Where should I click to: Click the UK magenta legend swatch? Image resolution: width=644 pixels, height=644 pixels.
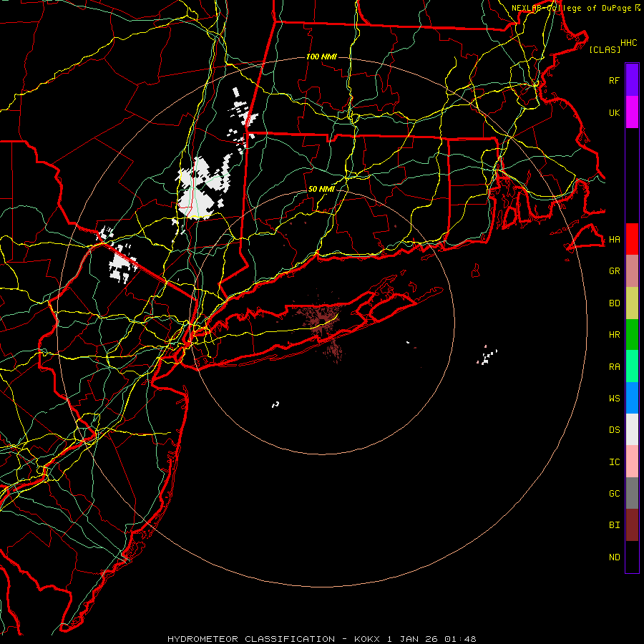point(632,112)
